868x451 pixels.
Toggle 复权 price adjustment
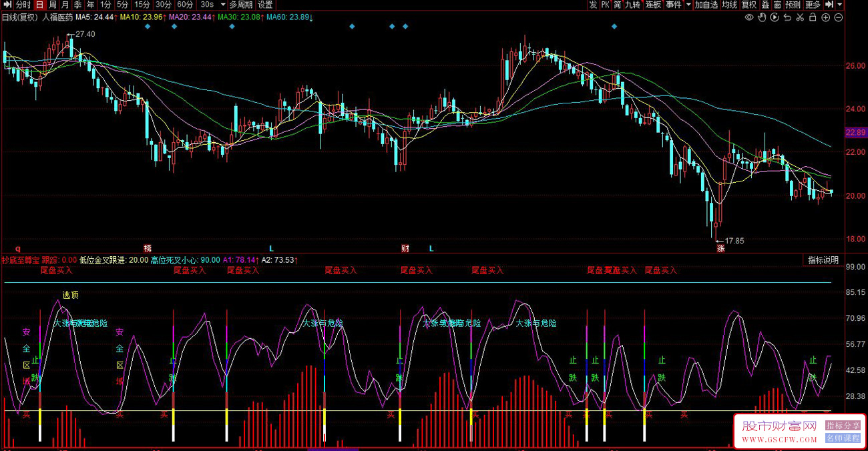coord(749,5)
